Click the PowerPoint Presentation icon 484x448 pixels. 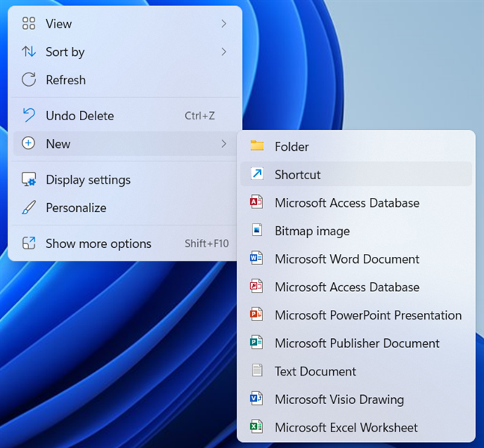(x=256, y=314)
